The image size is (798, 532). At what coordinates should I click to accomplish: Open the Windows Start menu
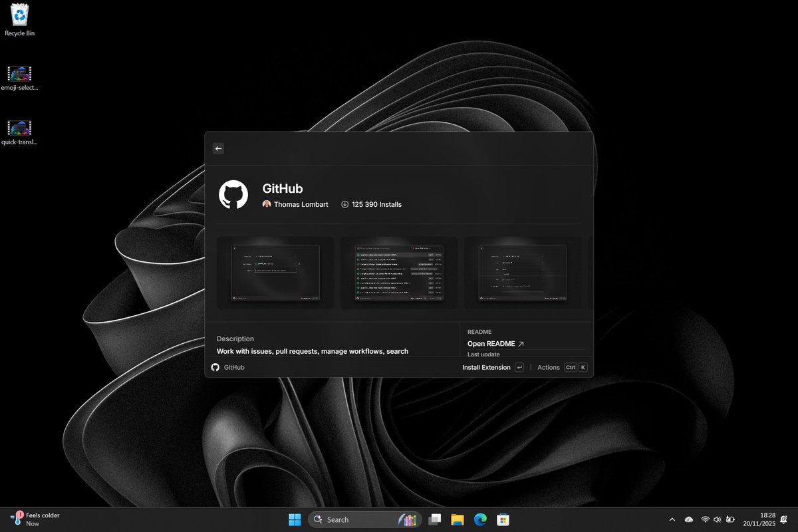pyautogui.click(x=294, y=519)
